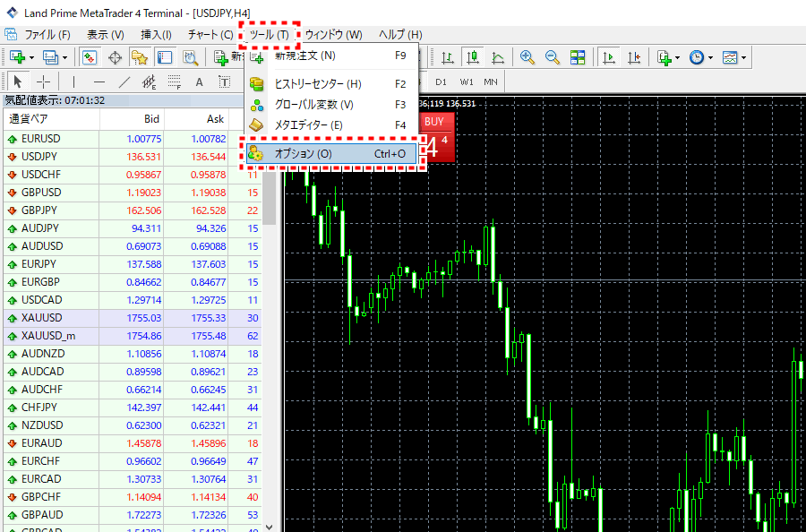The width and height of the screenshot is (806, 532).
Task: Expand the templates dropdown arrow
Action: click(744, 57)
